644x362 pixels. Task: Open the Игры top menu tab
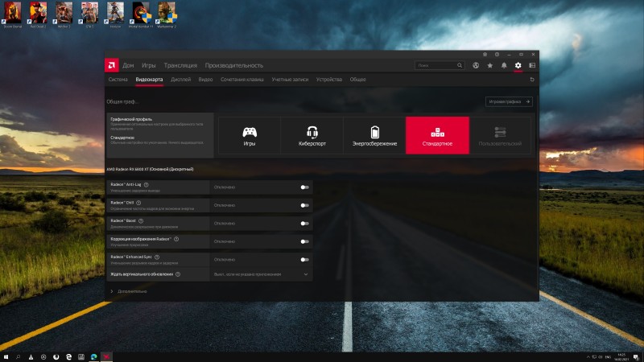point(149,65)
